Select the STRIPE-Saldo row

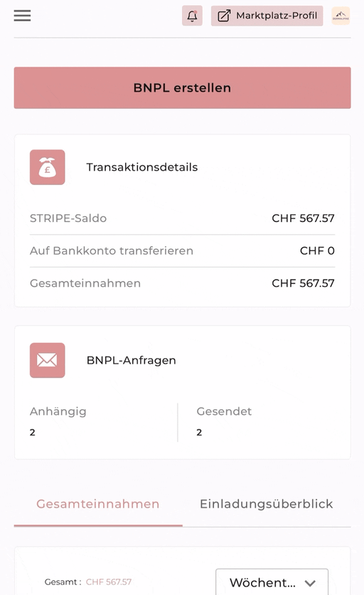tap(183, 218)
